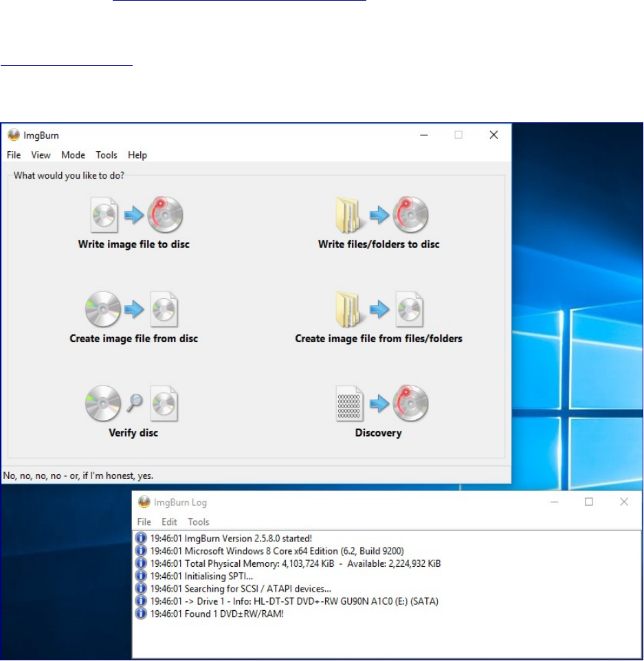Image resolution: width=644 pixels, height=661 pixels.
Task: Maximize the ImgBurn Log window
Action: point(589,502)
